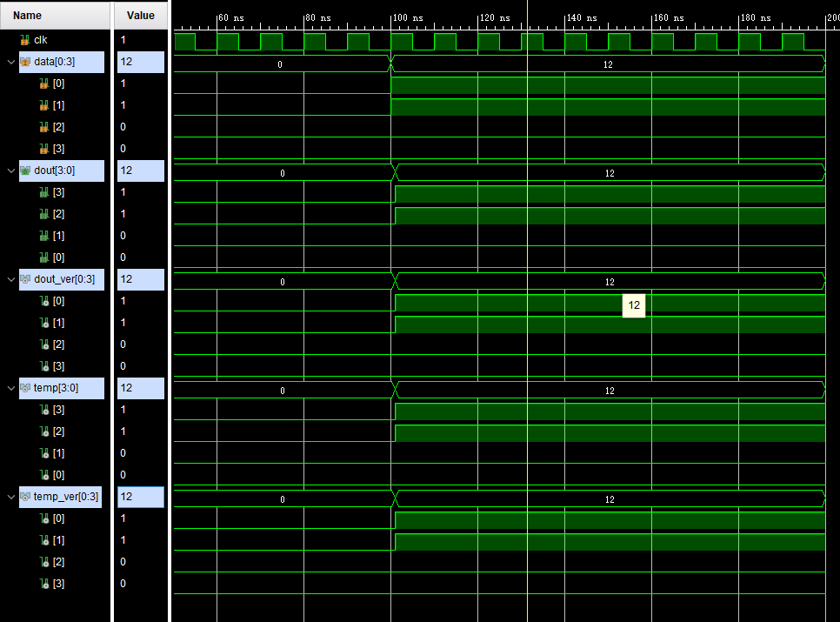840x622 pixels.
Task: Click the icon of dout bit [3]
Action: click(44, 192)
